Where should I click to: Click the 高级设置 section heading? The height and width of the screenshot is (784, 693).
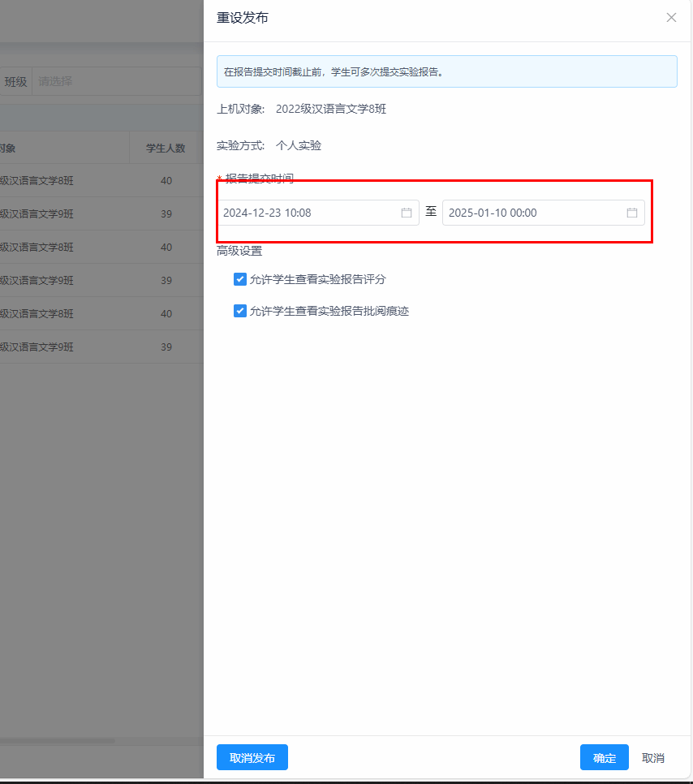click(239, 251)
